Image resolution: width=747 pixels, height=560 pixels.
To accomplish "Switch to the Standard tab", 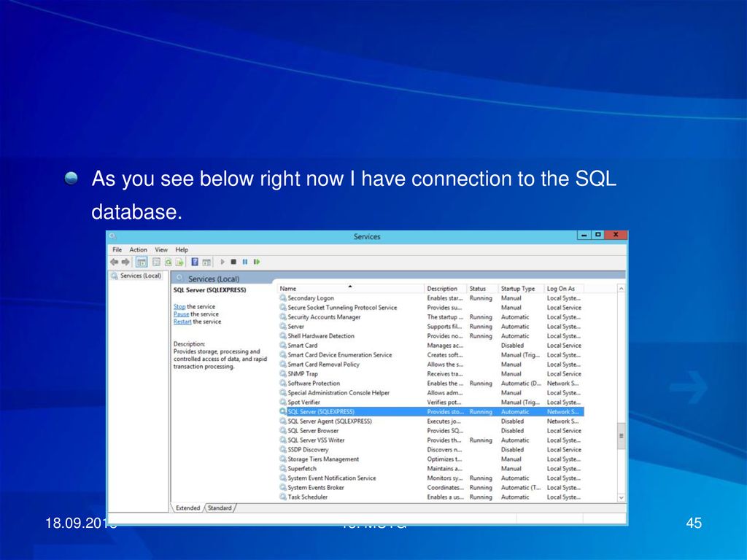I will tap(220, 508).
